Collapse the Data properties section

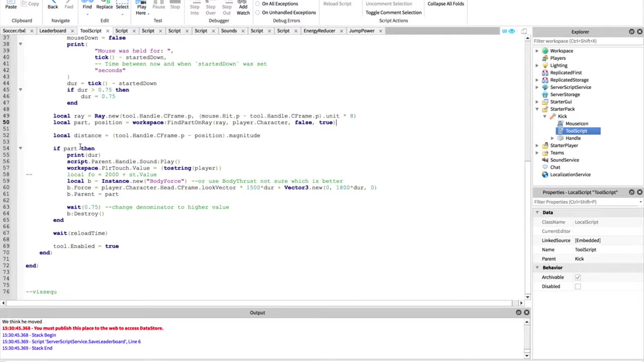(x=537, y=212)
